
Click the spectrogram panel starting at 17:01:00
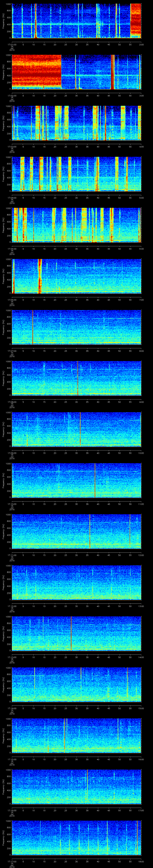point(76,21)
